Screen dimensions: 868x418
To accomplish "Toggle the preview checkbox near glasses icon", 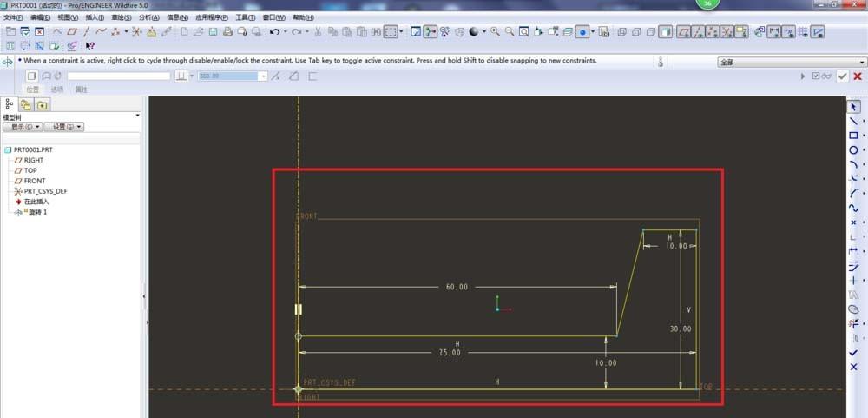I will click(x=815, y=76).
